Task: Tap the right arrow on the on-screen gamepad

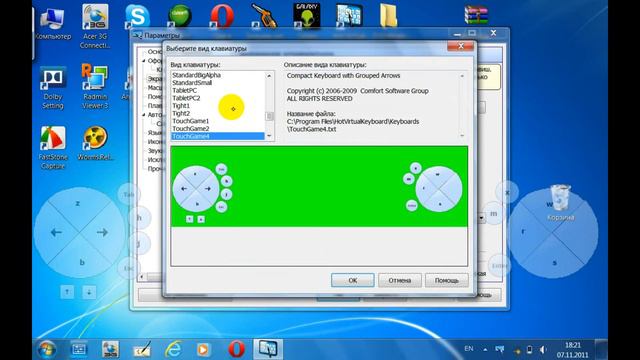Action: [x=102, y=232]
